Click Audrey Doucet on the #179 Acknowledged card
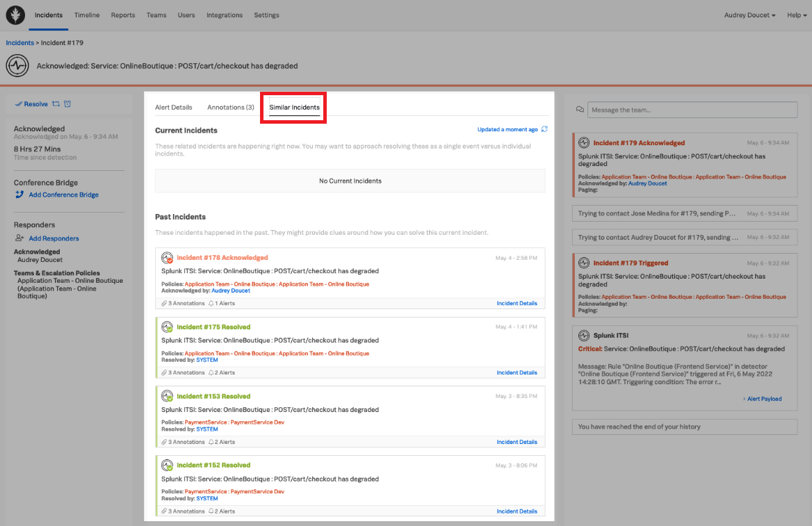 click(648, 184)
